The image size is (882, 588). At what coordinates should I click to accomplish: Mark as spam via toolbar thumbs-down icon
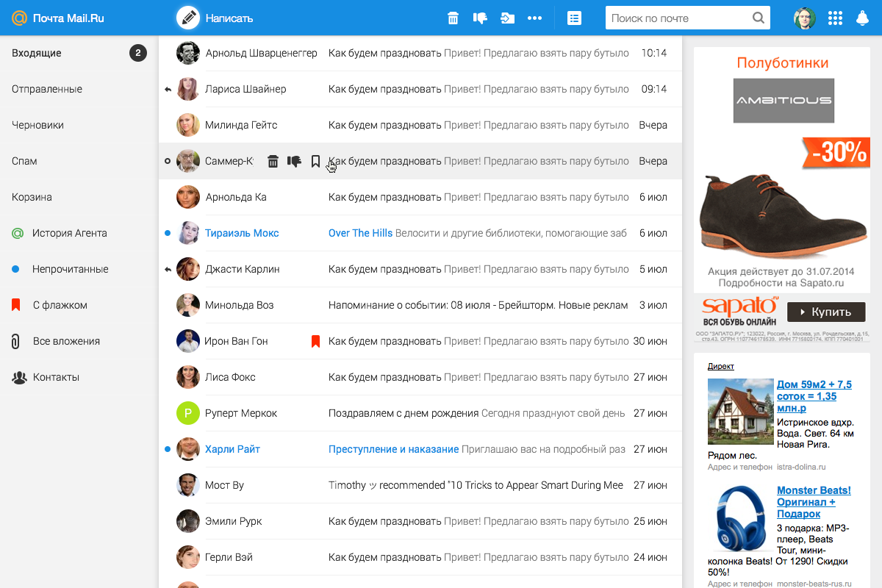click(481, 18)
